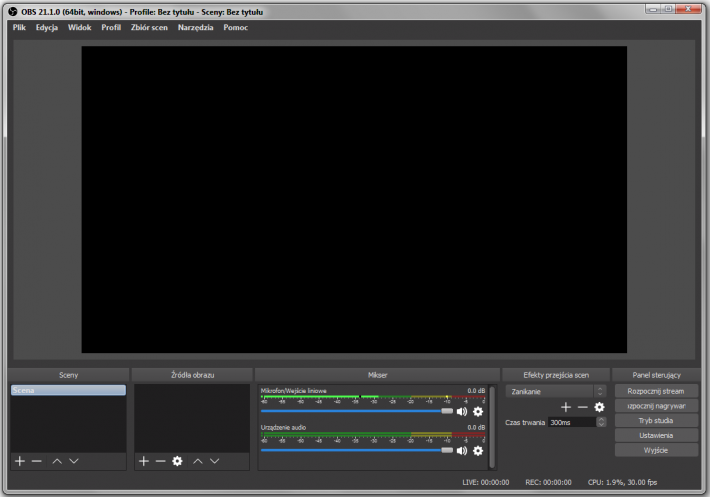Click the Źródła obrazu panel header
The width and height of the screenshot is (710, 497).
[192, 375]
